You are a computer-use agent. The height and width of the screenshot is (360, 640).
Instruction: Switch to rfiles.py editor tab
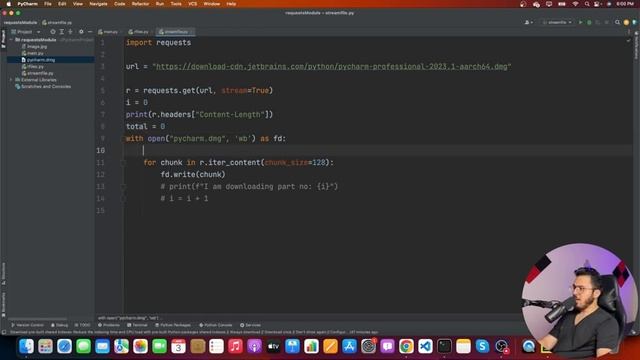coord(139,31)
